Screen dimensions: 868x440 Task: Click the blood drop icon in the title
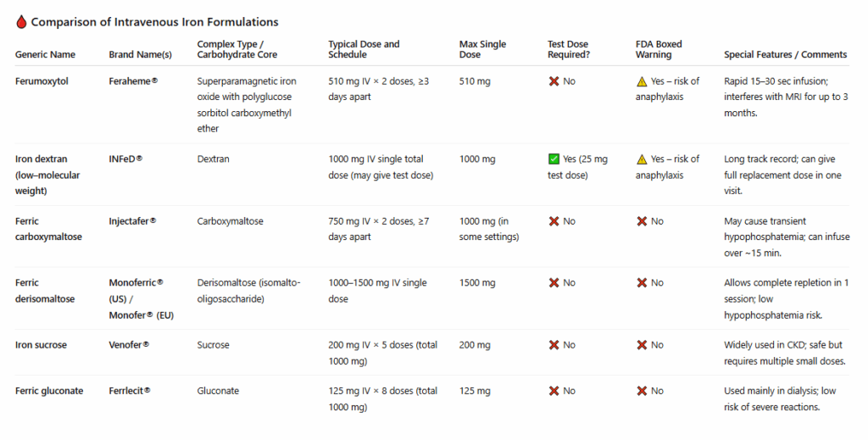[21, 22]
